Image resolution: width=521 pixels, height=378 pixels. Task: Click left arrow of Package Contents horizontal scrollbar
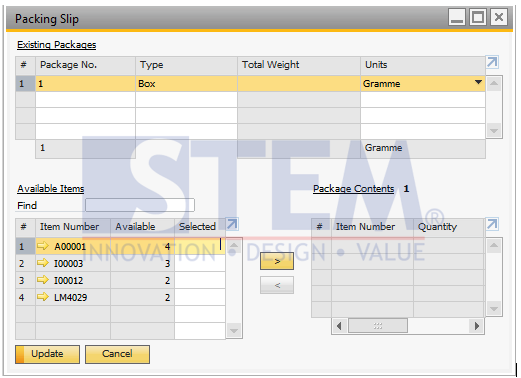pyautogui.click(x=339, y=326)
